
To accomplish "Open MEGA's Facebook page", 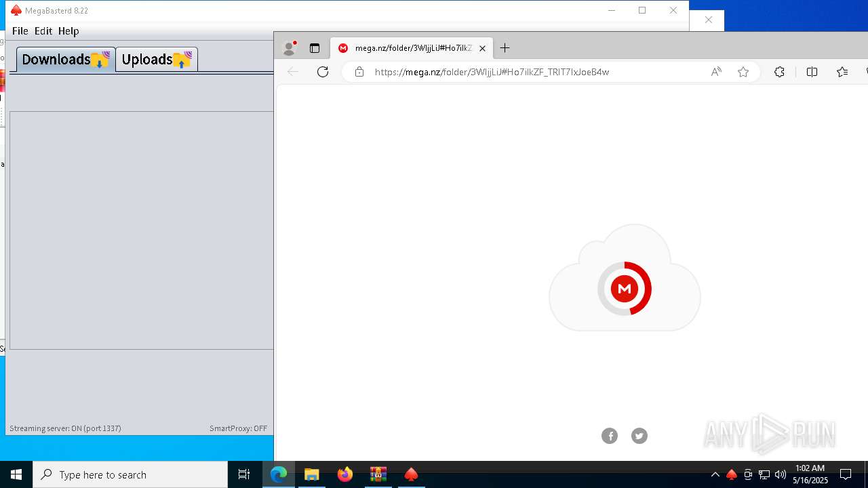I will (610, 436).
